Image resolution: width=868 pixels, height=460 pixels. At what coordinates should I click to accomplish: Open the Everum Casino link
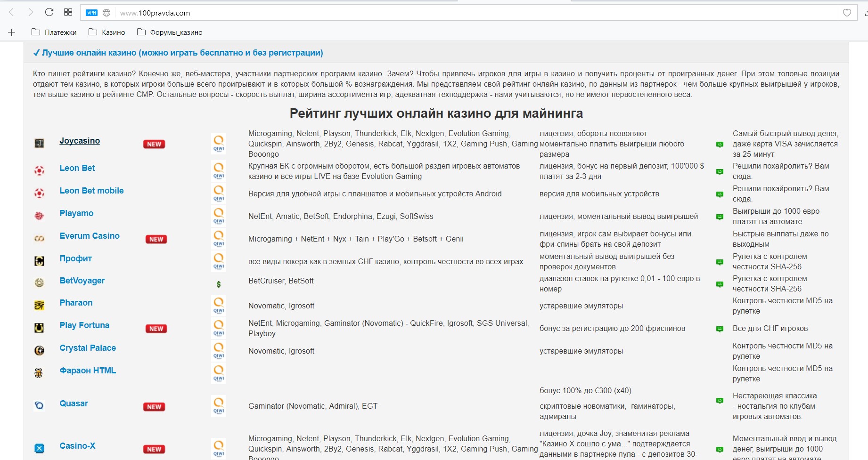tap(90, 236)
